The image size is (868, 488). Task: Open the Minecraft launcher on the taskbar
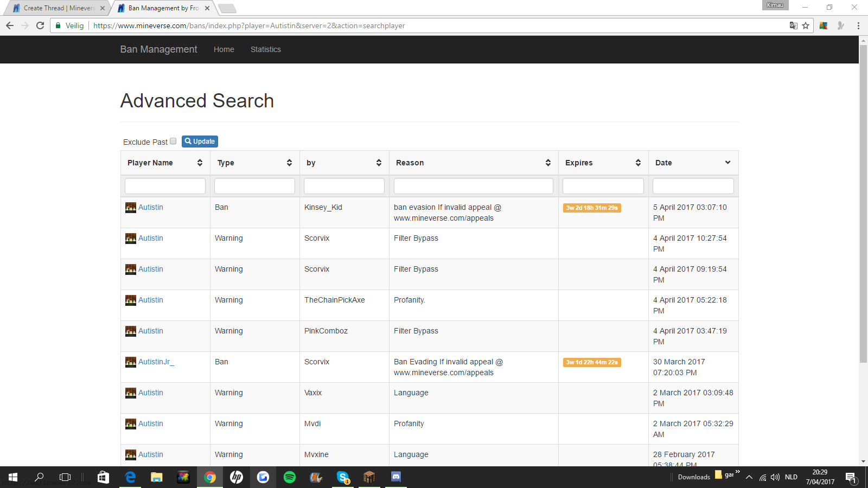point(369,477)
